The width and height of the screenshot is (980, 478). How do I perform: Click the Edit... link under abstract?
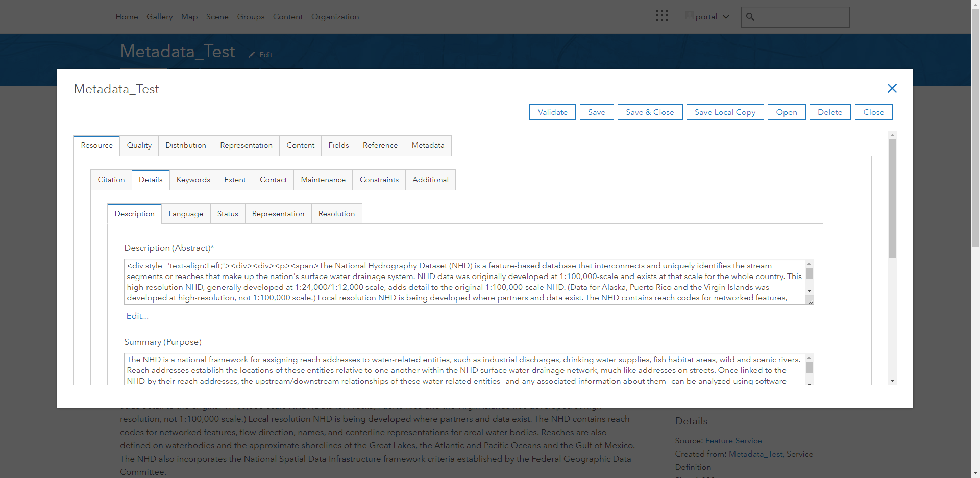137,316
